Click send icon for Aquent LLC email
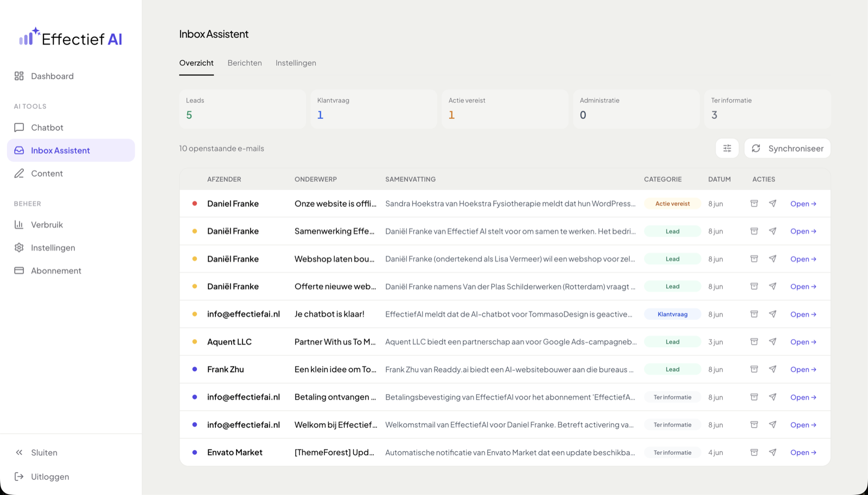Viewport: 868px width, 495px height. (x=773, y=342)
